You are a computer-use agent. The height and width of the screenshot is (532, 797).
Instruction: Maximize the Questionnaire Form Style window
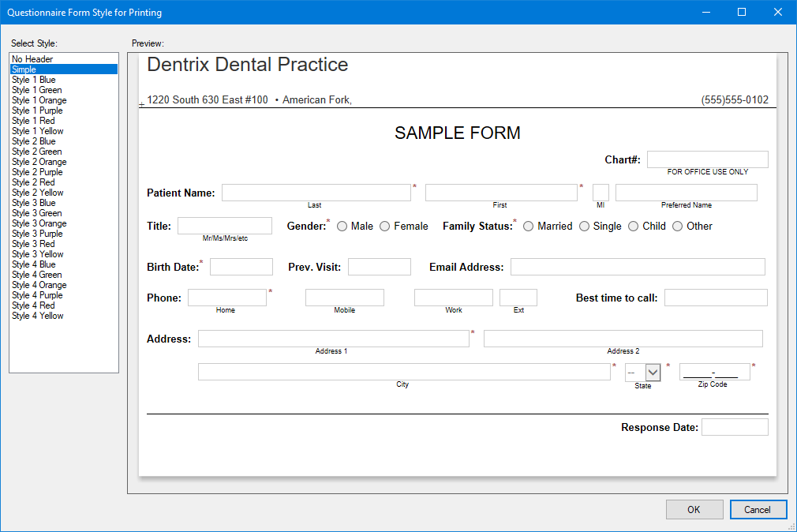[x=742, y=12]
